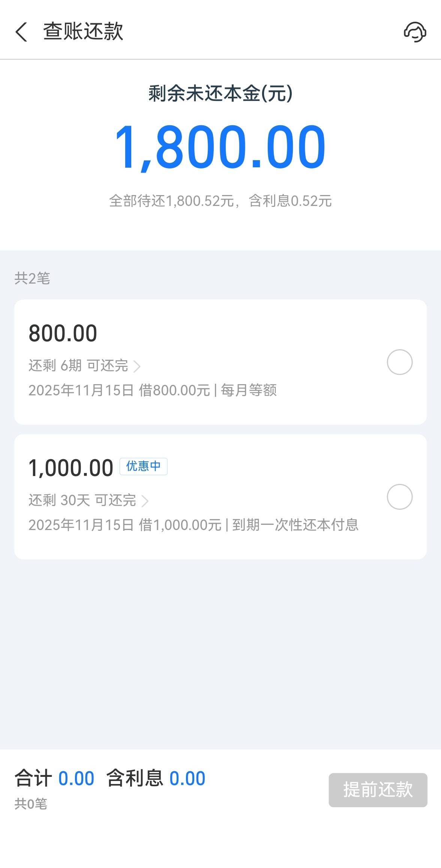This screenshot has width=441, height=868.
Task: Tap the 查账还款 page title
Action: [83, 31]
